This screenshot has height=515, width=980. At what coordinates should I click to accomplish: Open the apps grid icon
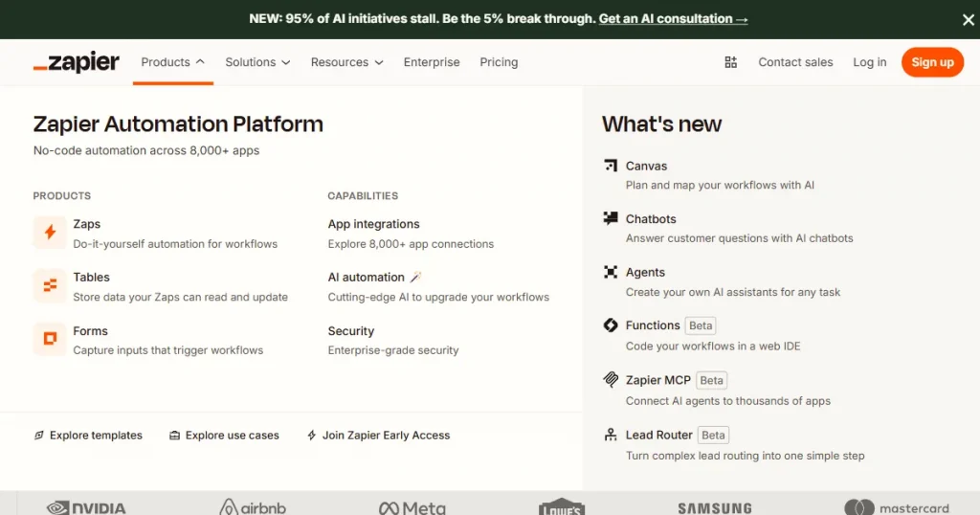click(730, 62)
